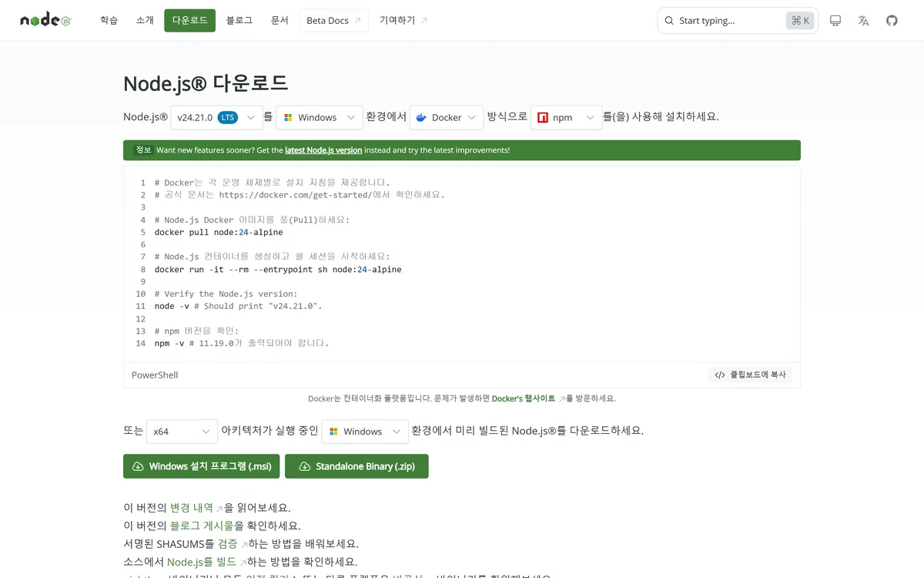Image resolution: width=924 pixels, height=578 pixels.
Task: Open the Windows platform dropdown in install sentence
Action: 320,117
